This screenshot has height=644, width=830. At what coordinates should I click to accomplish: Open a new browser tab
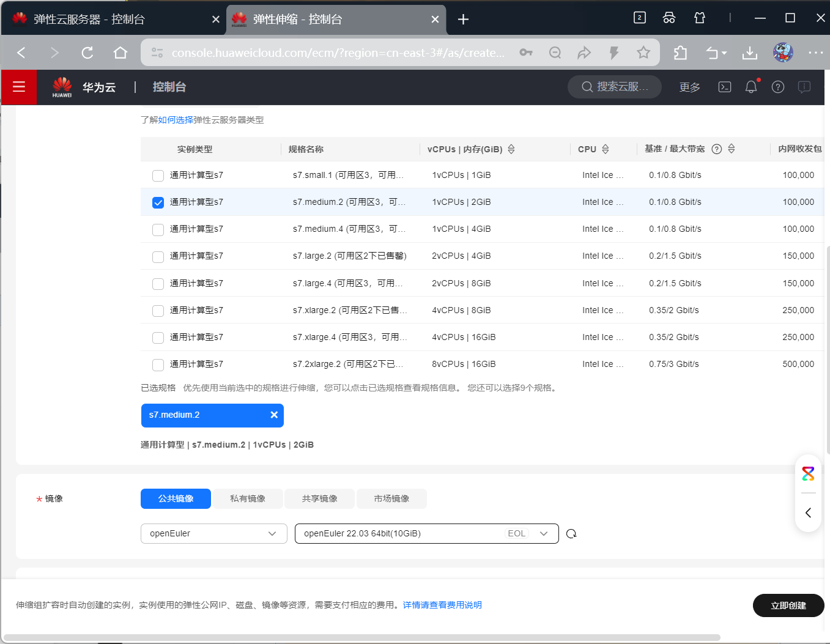(x=463, y=20)
